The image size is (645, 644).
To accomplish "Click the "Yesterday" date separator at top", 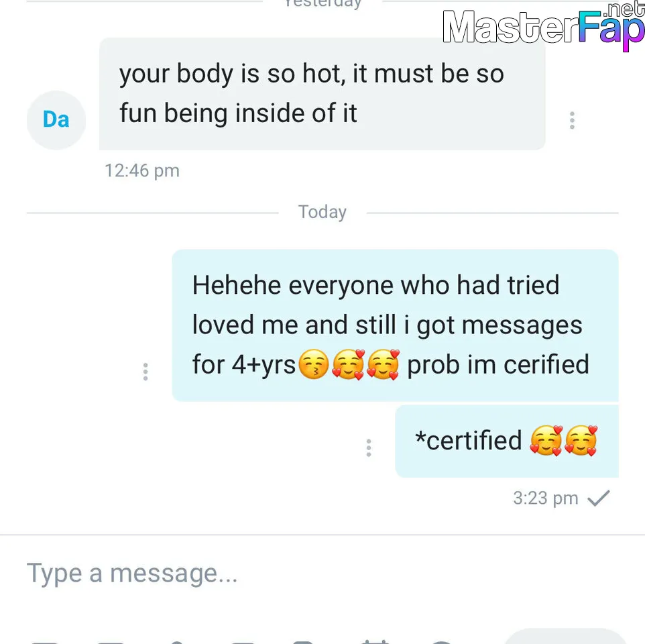I will (x=322, y=3).
